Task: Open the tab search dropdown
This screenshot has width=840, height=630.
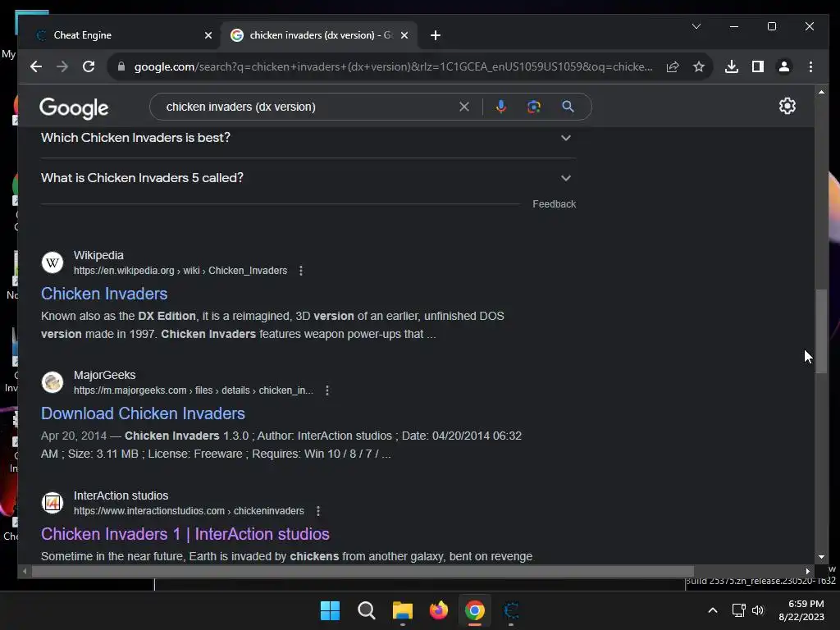Action: click(x=696, y=26)
